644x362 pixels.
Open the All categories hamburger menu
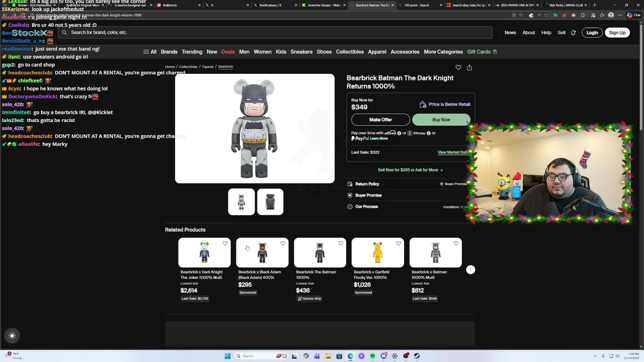coord(149,52)
